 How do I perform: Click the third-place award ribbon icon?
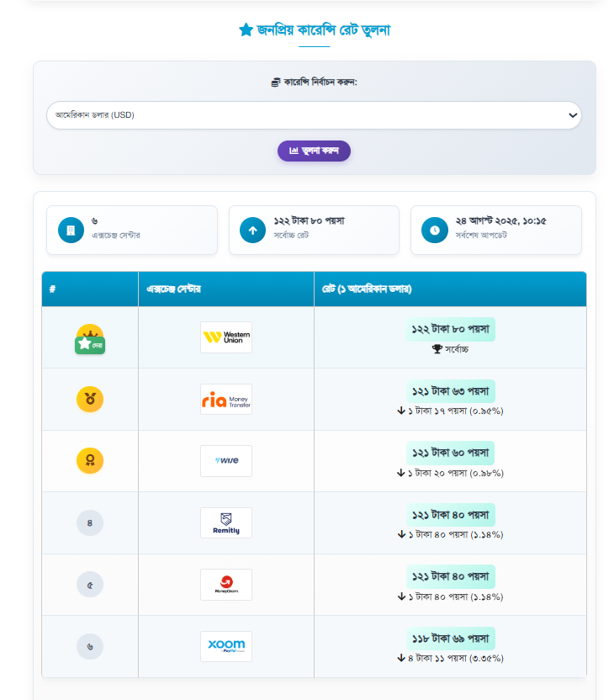coord(90,460)
